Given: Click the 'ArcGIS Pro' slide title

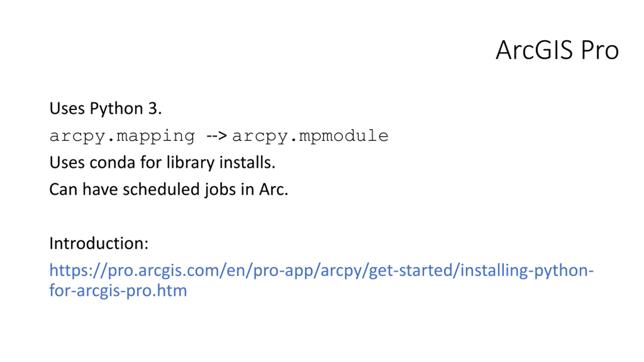Looking at the screenshot, I should [557, 50].
